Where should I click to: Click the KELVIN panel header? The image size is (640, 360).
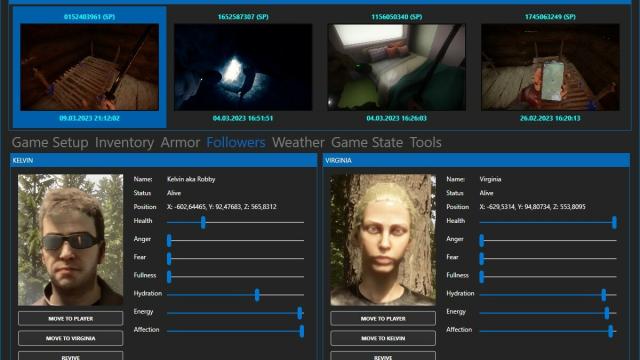(x=163, y=160)
